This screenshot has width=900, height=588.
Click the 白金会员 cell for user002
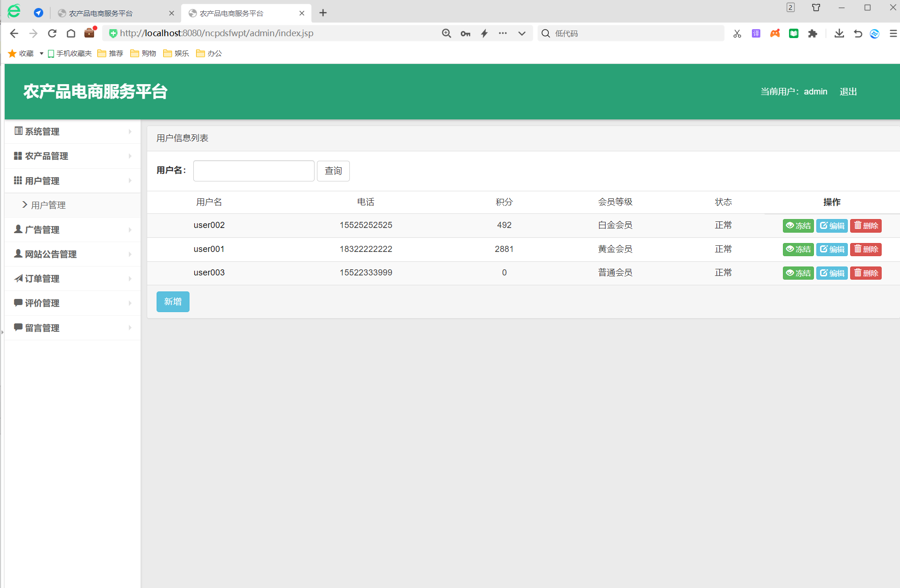coord(615,225)
